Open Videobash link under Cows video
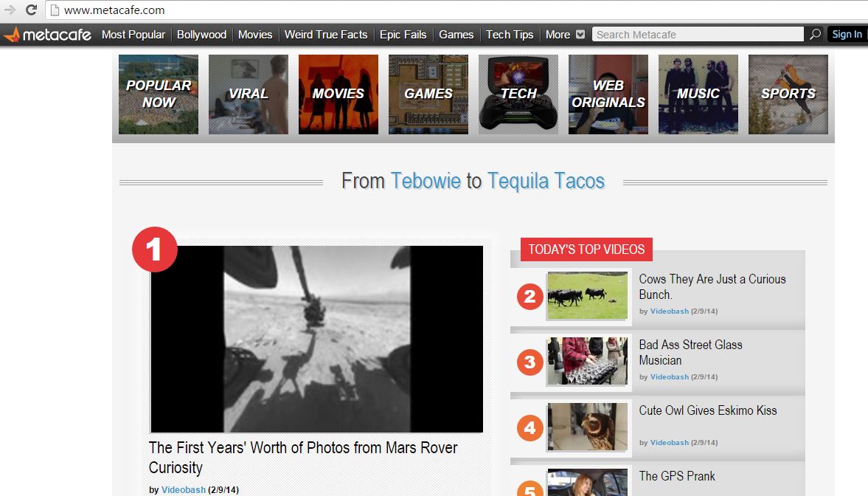The height and width of the screenshot is (496, 868). [x=670, y=311]
